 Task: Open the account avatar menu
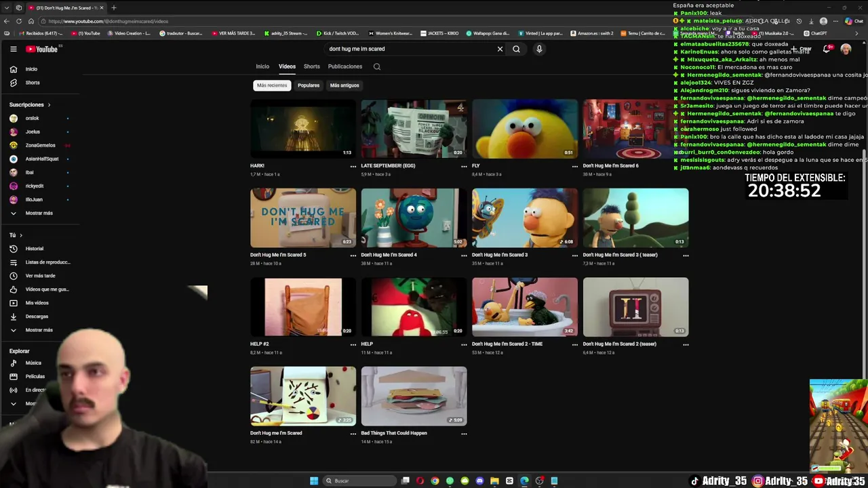[846, 49]
